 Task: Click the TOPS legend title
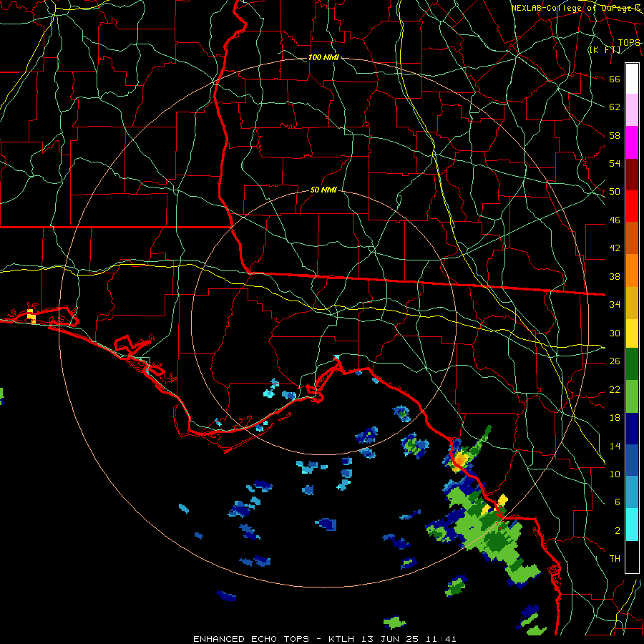(x=629, y=43)
